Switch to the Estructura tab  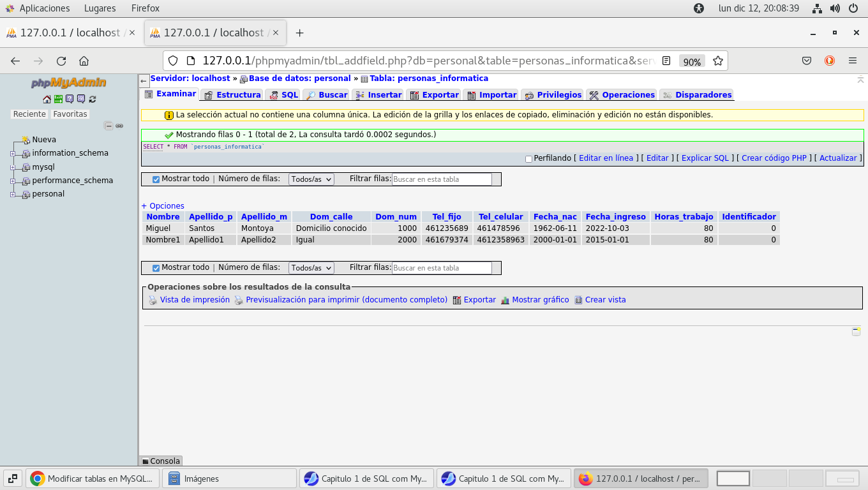tap(233, 95)
